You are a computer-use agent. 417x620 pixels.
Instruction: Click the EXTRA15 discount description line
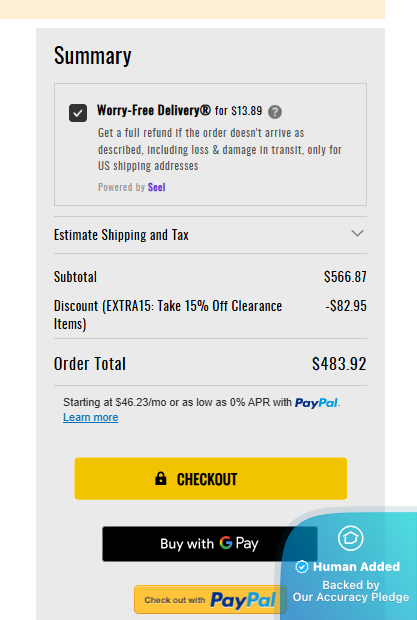click(x=168, y=315)
